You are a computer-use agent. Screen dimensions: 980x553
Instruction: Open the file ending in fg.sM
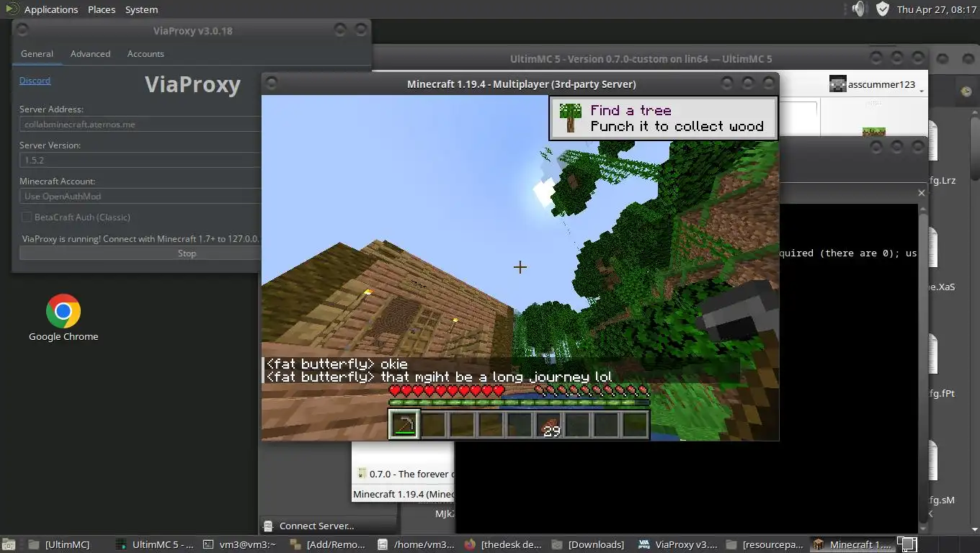coord(941,473)
